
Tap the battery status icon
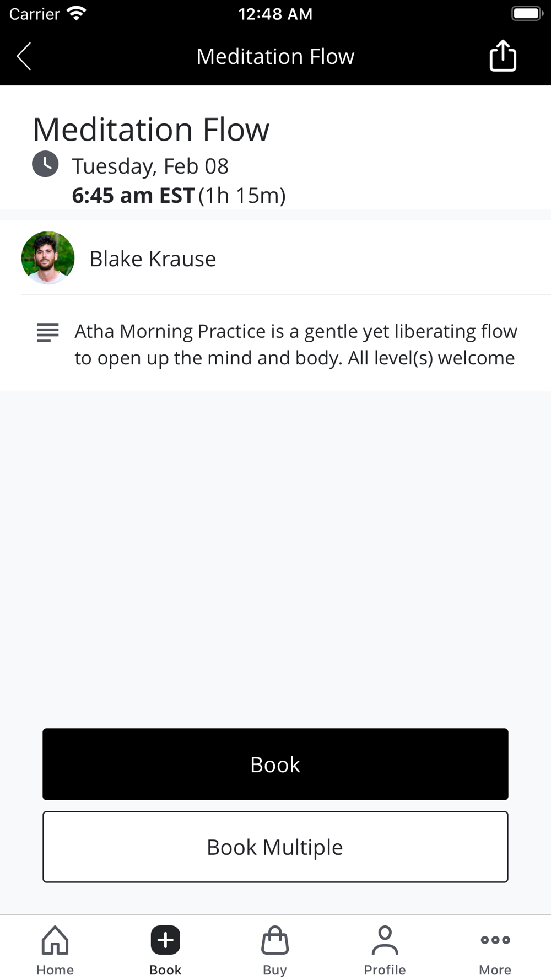527,13
